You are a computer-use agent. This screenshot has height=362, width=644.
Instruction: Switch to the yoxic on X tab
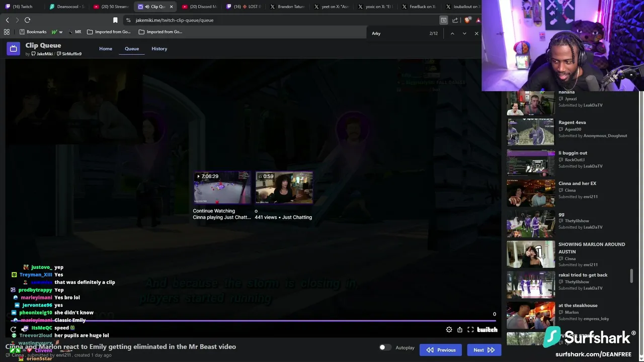pos(376,7)
